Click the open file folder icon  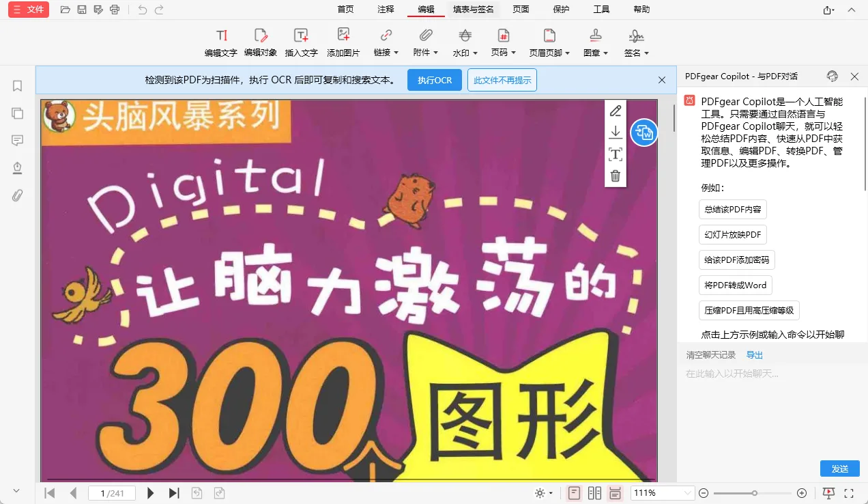(x=66, y=10)
